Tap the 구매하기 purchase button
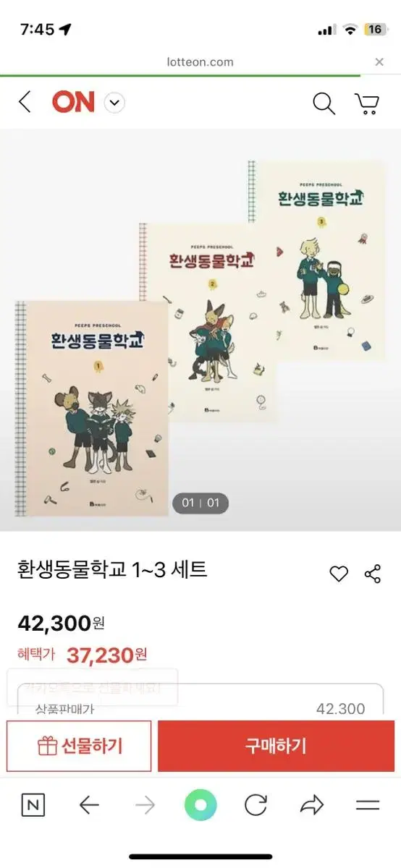The height and width of the screenshot is (868, 401). 276,746
